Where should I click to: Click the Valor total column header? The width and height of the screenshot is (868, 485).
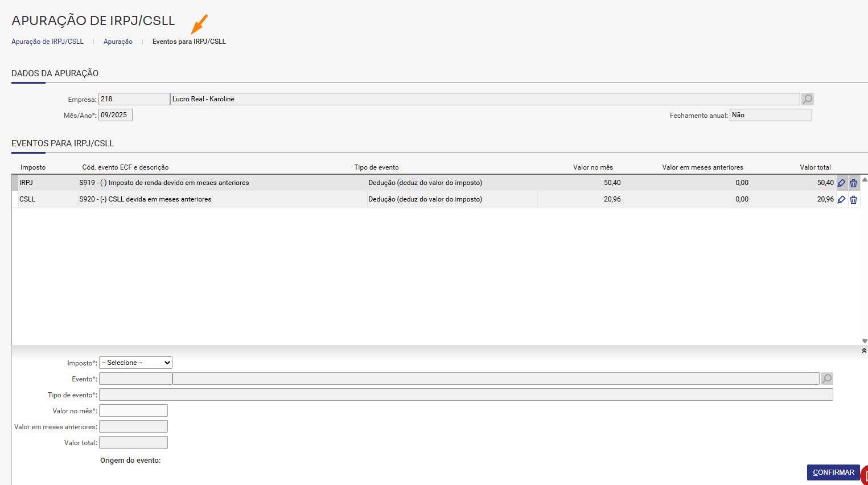(815, 167)
